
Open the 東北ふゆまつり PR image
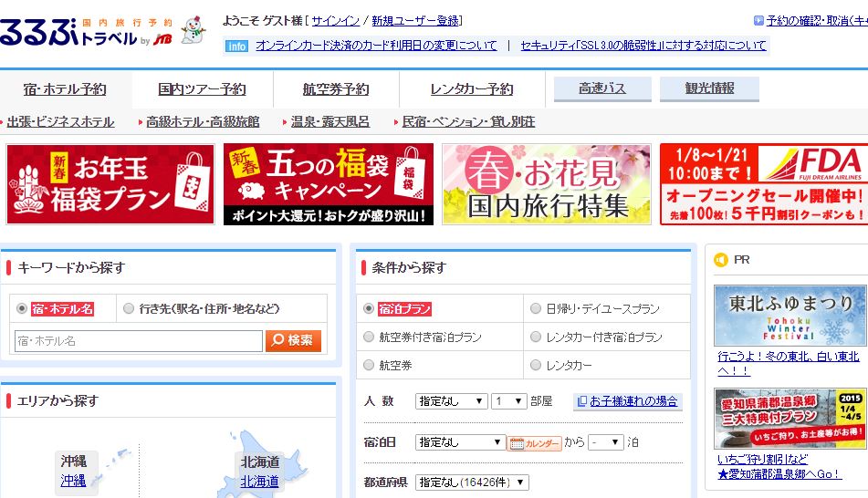(790, 316)
